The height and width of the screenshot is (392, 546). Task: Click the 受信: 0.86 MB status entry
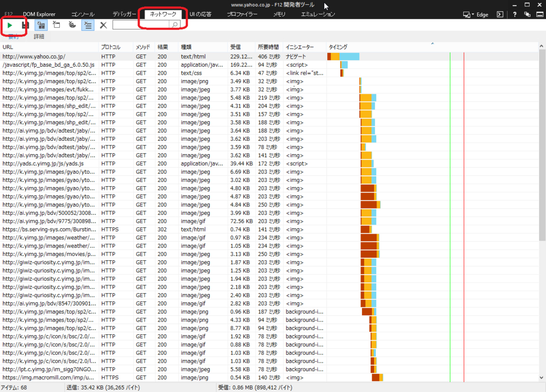click(x=255, y=388)
